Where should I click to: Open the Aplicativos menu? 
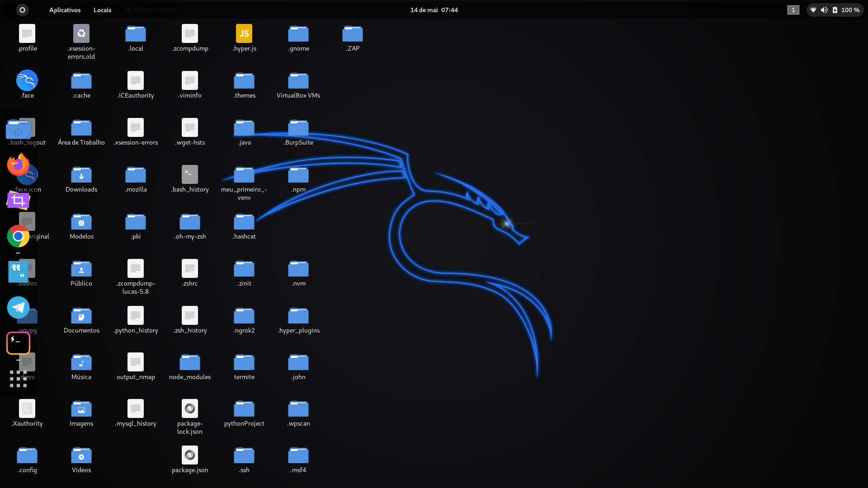[x=65, y=10]
